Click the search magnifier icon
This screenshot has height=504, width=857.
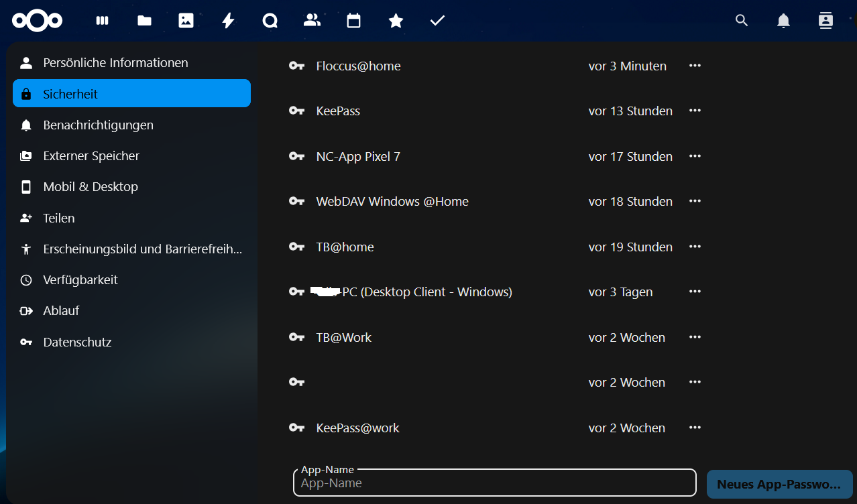click(742, 21)
